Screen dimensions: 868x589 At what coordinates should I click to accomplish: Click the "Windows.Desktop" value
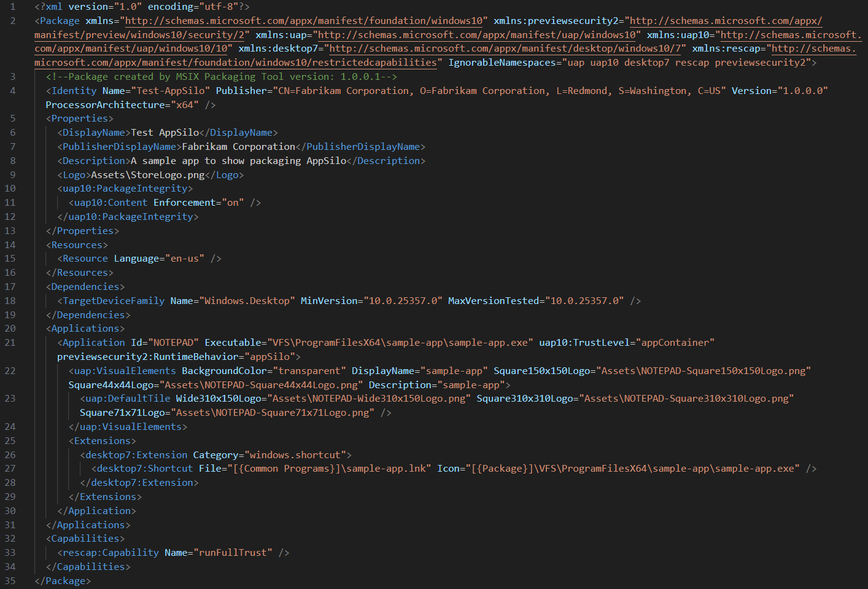pyautogui.click(x=247, y=301)
